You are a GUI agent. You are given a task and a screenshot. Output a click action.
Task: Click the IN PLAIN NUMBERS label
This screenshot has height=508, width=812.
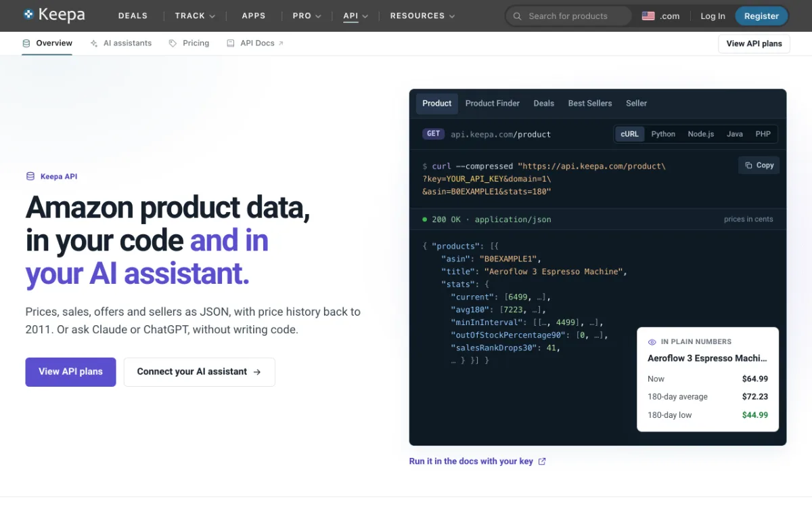coord(696,342)
